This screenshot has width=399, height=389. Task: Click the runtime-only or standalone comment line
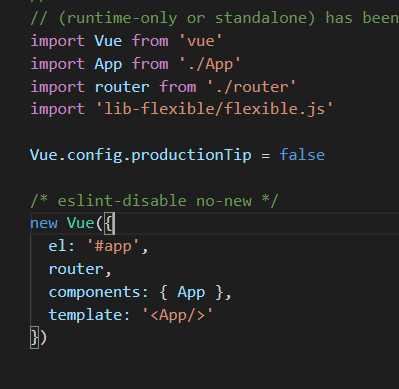pos(214,18)
